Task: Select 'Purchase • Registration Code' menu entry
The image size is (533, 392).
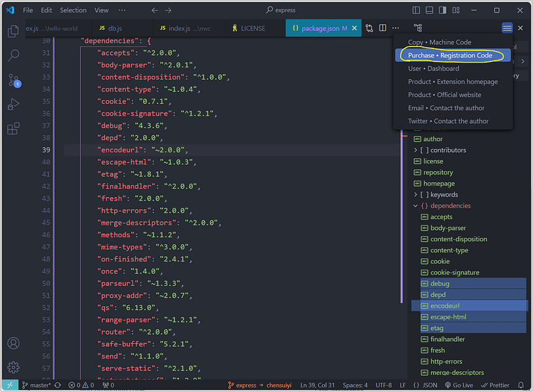Action: [x=450, y=56]
